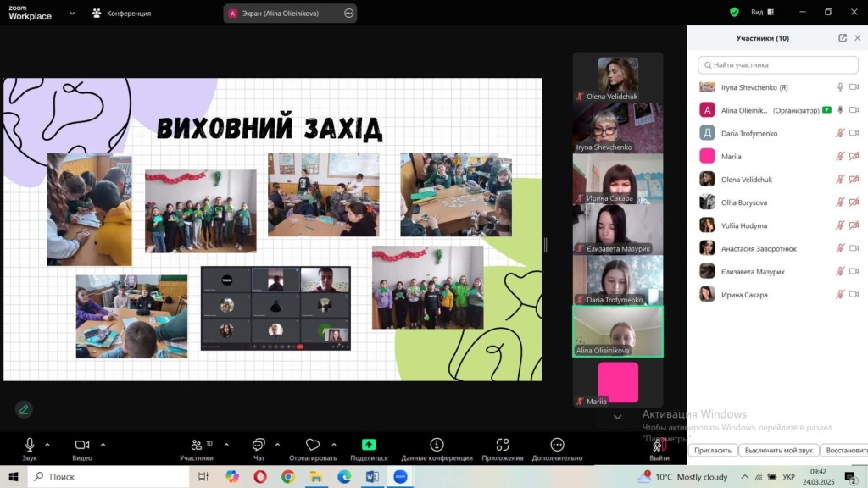Open Данные конференции info icon

pos(437,444)
